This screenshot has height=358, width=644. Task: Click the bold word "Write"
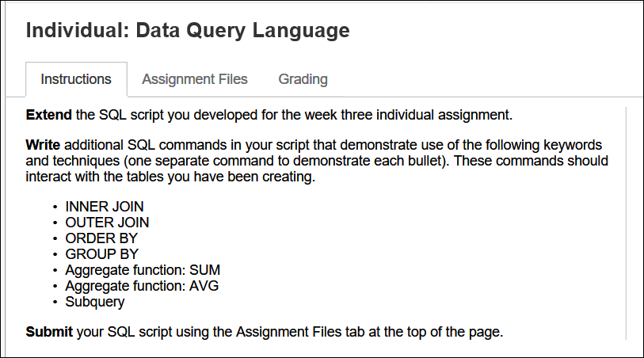point(43,146)
